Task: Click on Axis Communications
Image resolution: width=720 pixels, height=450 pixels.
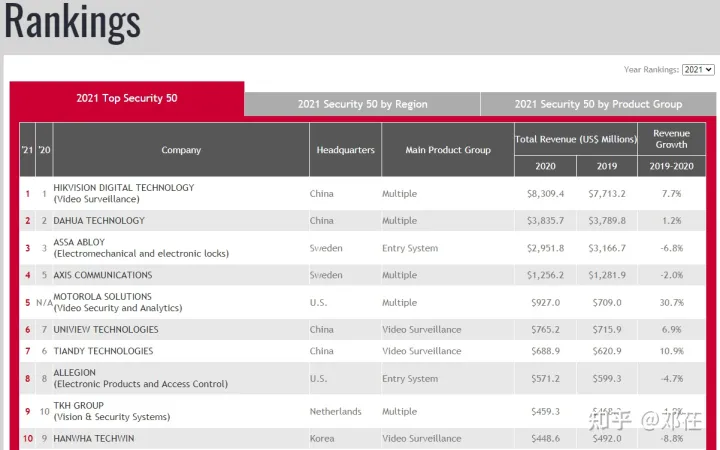Action: pos(103,275)
